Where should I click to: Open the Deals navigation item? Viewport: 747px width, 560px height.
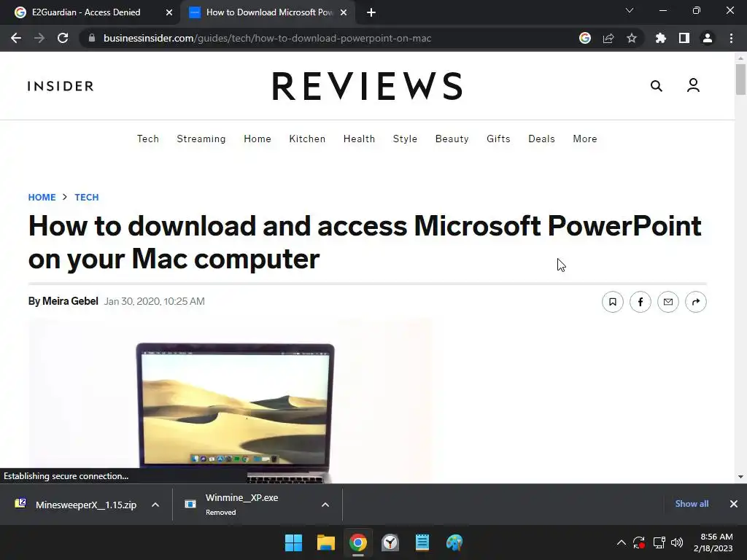(541, 139)
